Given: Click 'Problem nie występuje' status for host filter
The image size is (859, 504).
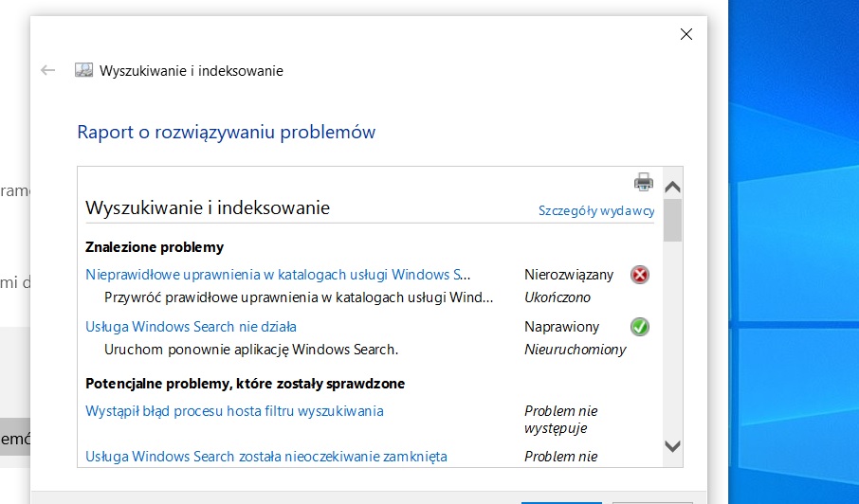Looking at the screenshot, I should tap(561, 419).
